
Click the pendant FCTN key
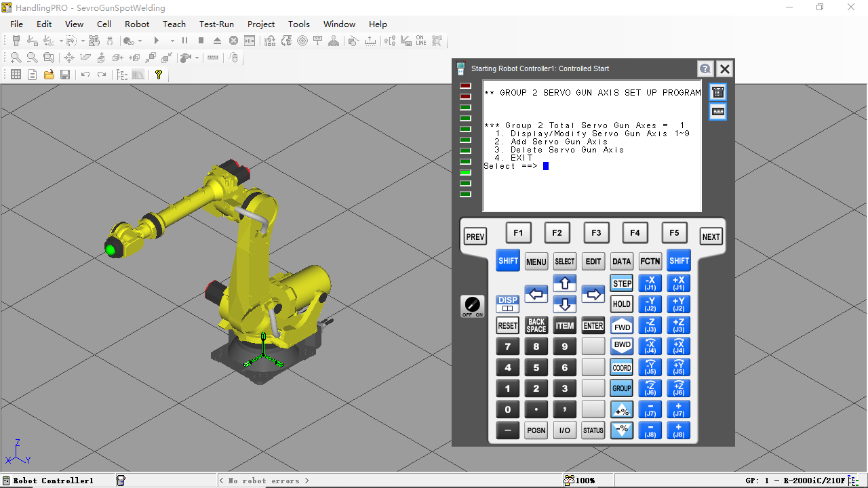[x=650, y=262]
